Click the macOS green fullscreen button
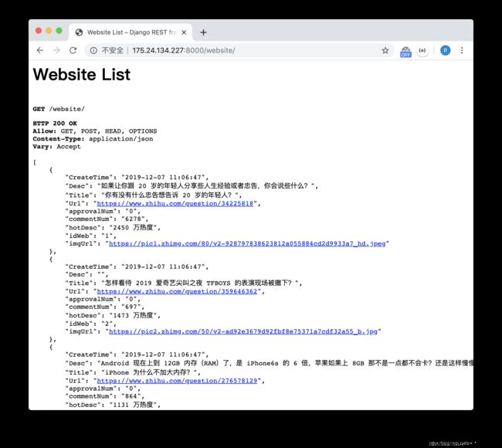Image resolution: width=502 pixels, height=448 pixels. coord(59,30)
